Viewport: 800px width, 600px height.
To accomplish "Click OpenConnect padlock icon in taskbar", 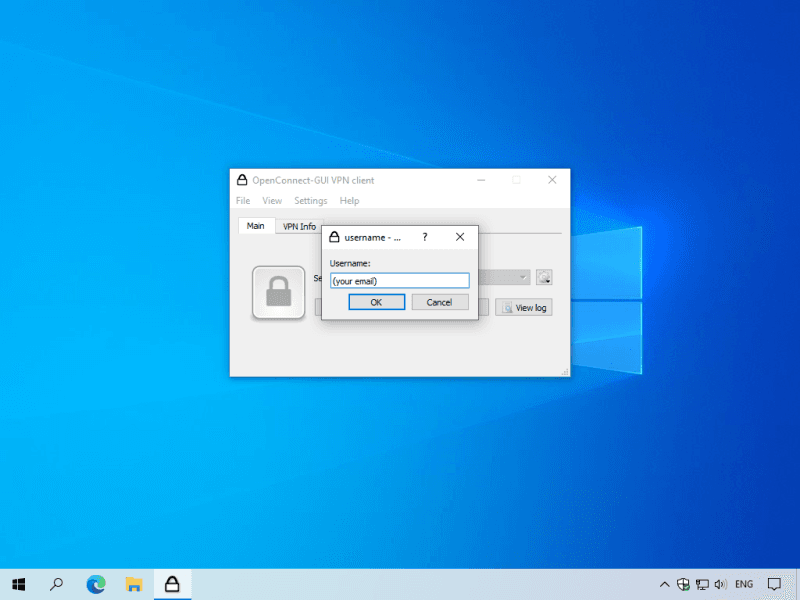I will coord(172,584).
